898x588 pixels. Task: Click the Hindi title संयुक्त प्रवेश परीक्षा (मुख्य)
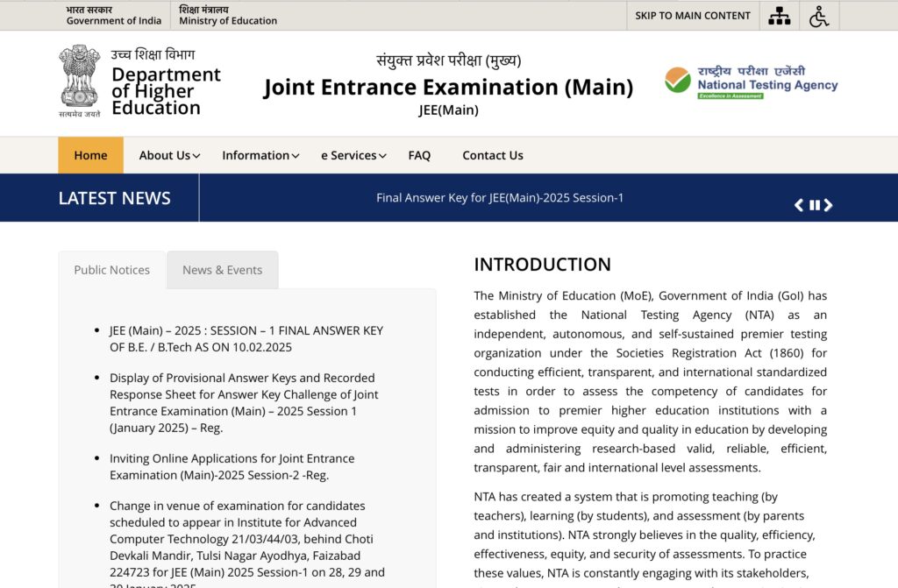click(x=448, y=60)
